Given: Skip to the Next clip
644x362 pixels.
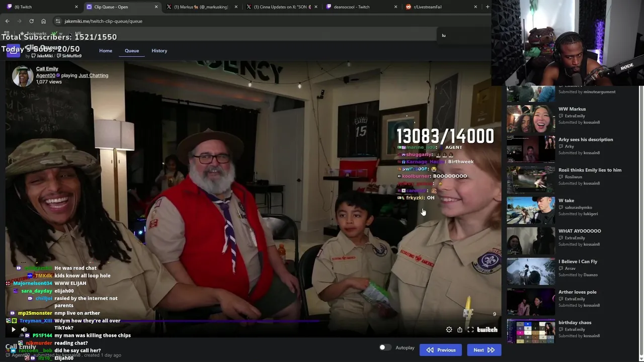Looking at the screenshot, I should (x=484, y=350).
